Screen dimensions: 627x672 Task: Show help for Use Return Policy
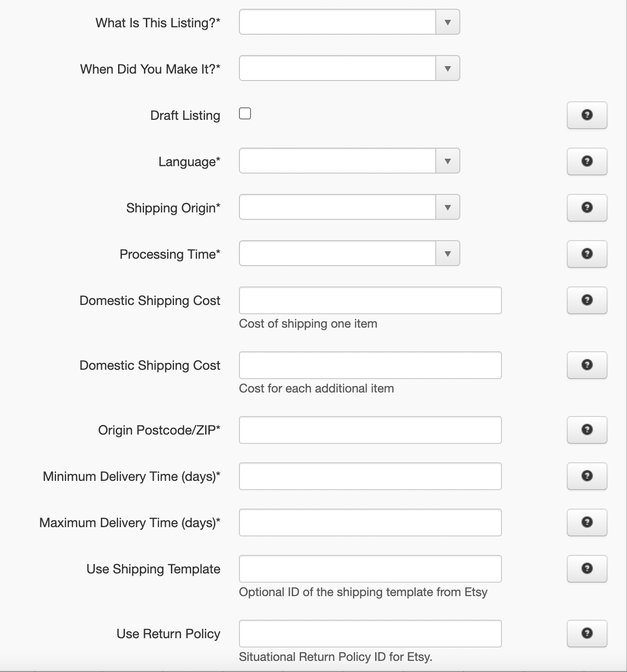coord(587,634)
